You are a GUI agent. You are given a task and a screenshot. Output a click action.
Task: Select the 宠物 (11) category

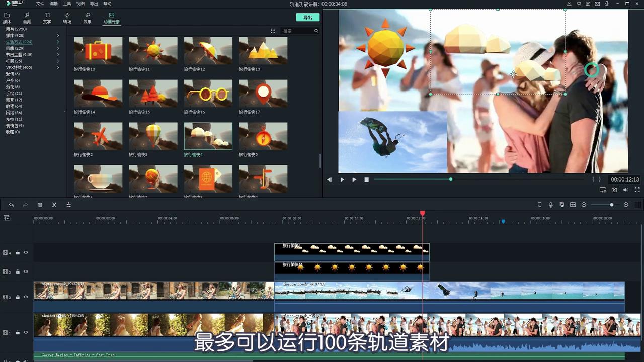(14, 119)
